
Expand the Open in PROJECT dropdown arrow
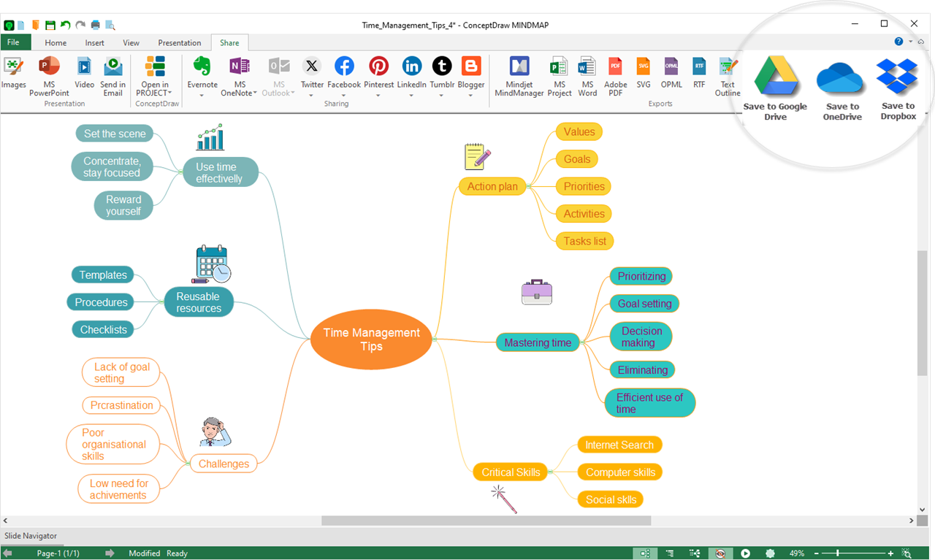(169, 93)
